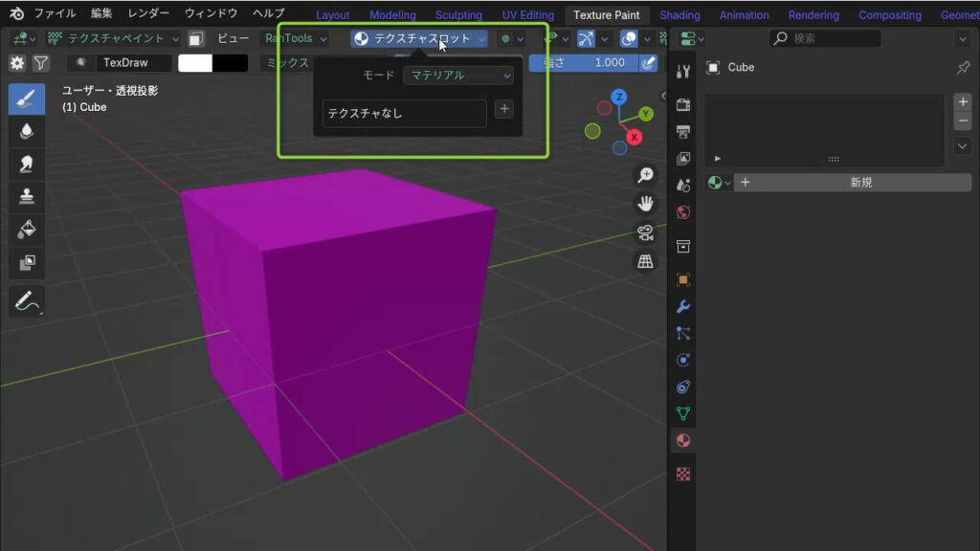The image size is (980, 551).
Task: Open the レンダー menu
Action: pos(148,13)
